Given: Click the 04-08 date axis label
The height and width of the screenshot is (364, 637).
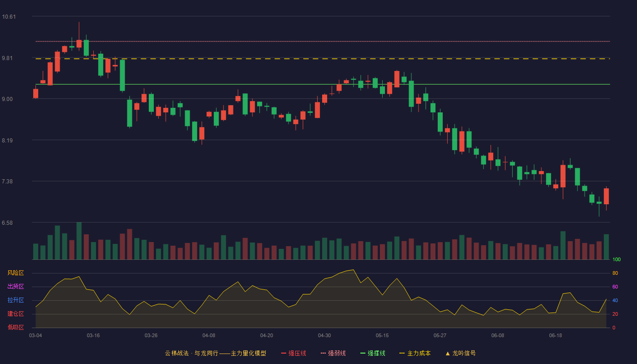Looking at the screenshot, I should pyautogui.click(x=209, y=335).
